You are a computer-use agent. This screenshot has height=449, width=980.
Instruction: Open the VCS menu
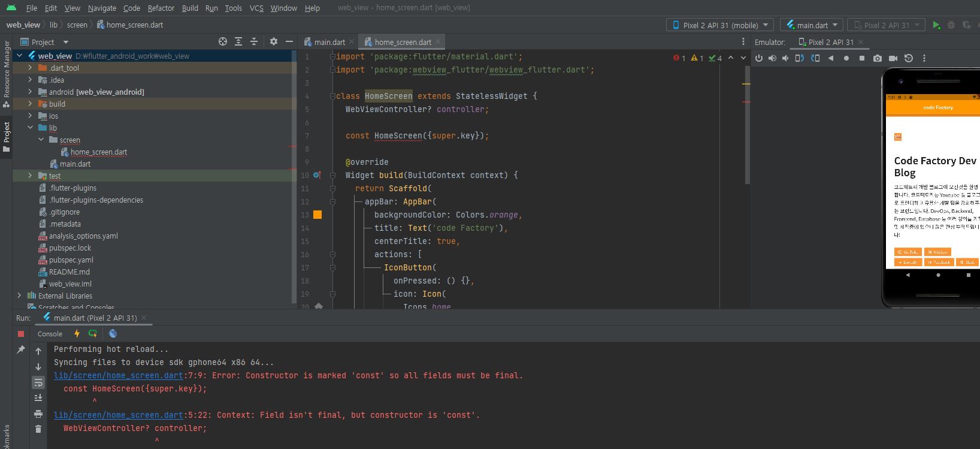pos(256,8)
